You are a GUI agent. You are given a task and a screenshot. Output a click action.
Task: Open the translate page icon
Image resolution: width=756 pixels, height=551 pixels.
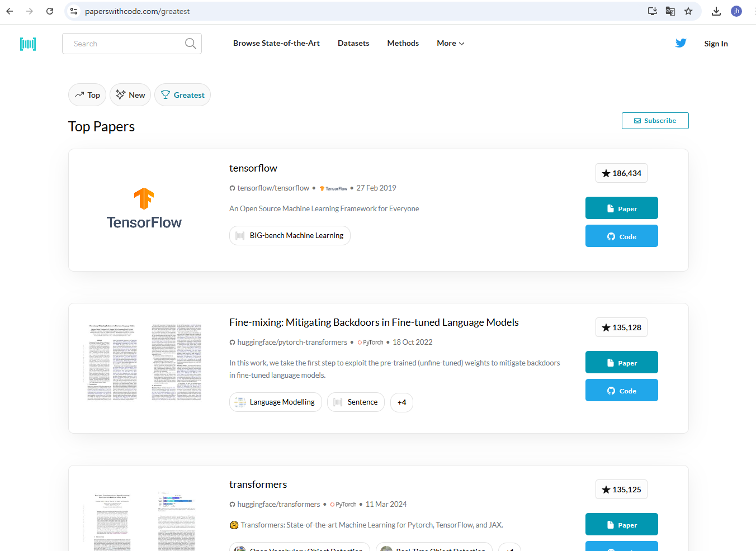click(670, 11)
